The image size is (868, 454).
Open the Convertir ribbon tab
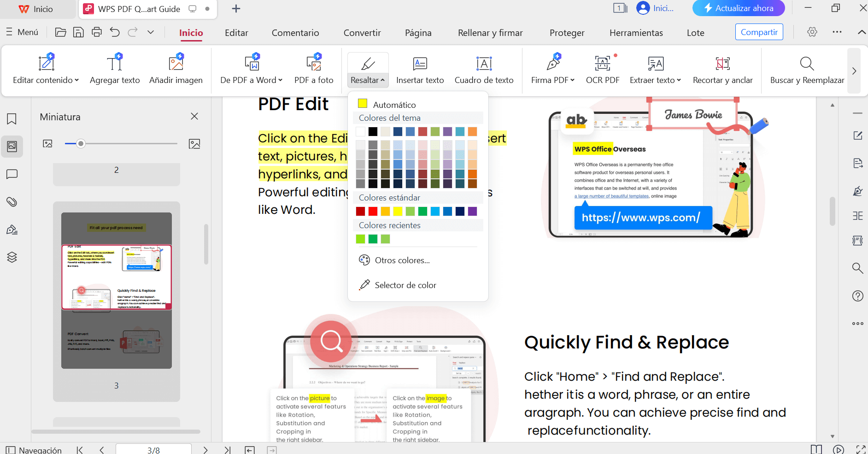pos(362,33)
